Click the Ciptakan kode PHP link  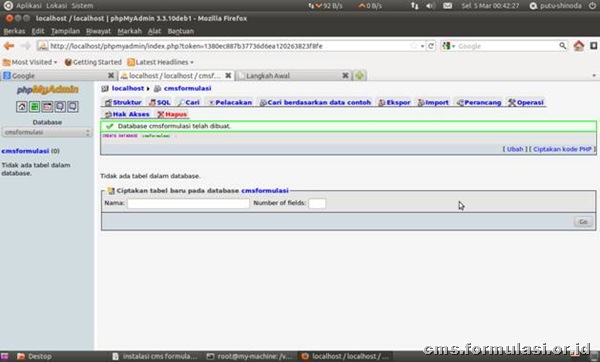click(562, 149)
